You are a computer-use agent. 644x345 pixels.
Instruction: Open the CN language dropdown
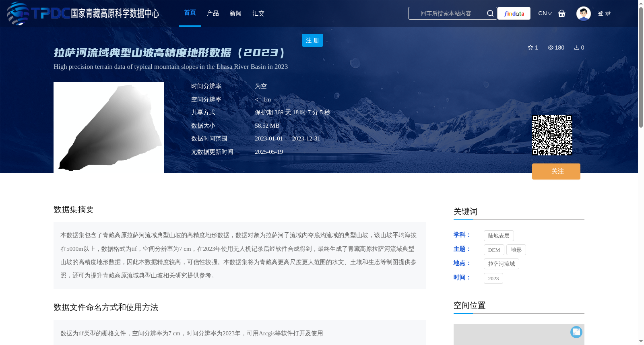pos(545,13)
